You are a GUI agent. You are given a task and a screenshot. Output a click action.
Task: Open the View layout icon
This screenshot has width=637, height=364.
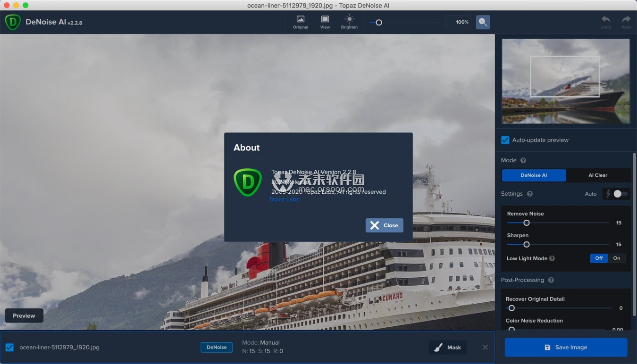click(x=325, y=19)
